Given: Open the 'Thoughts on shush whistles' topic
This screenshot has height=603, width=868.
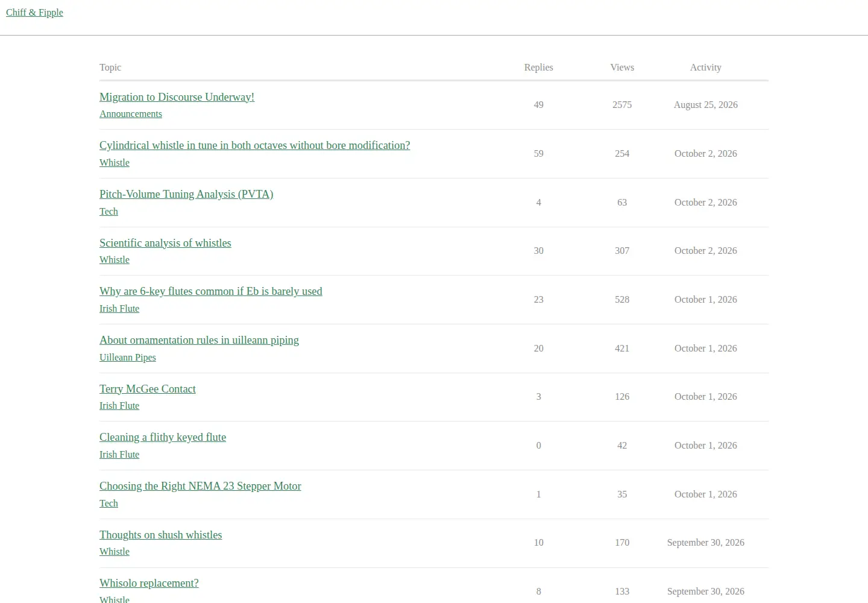Looking at the screenshot, I should tap(160, 535).
